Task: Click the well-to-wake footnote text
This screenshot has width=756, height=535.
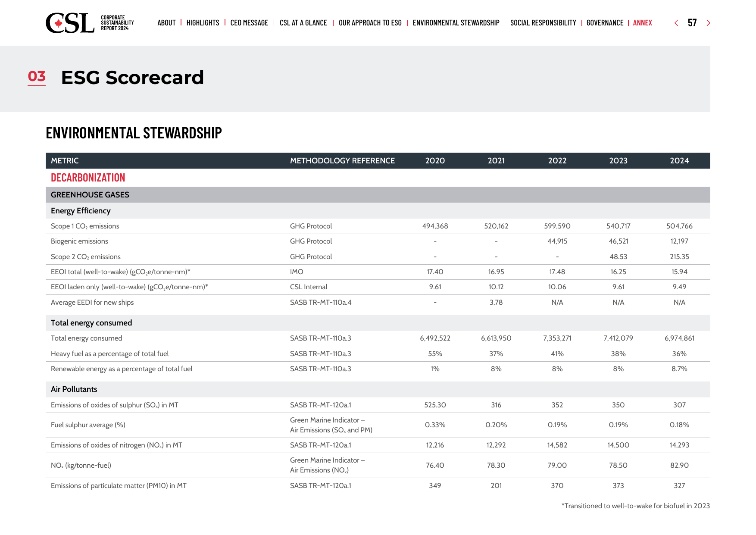Action: [635, 506]
